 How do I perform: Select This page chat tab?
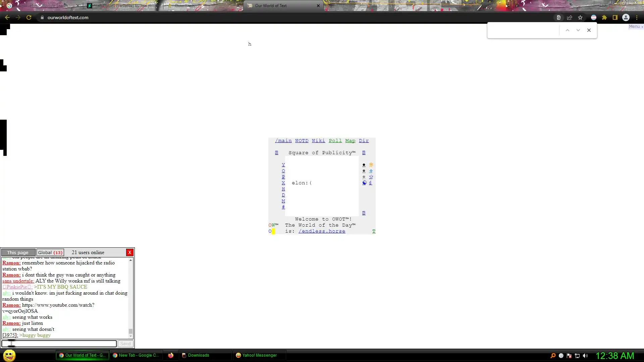tap(18, 252)
